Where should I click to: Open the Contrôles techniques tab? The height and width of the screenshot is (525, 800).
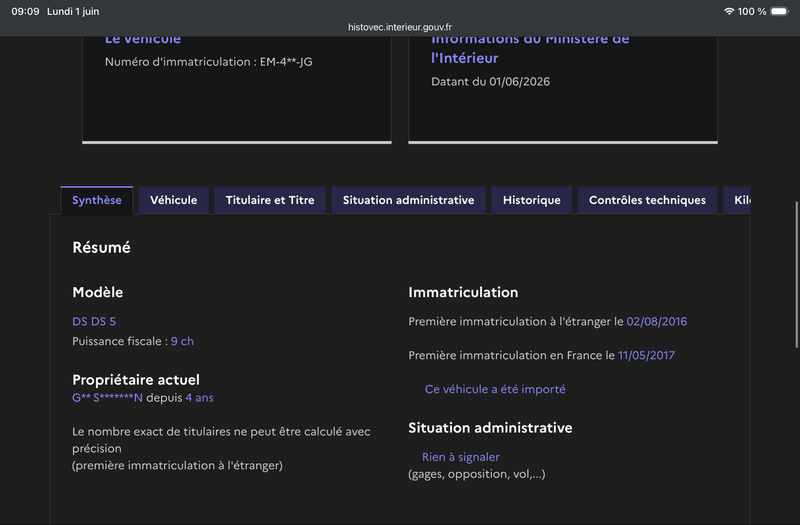pos(647,201)
